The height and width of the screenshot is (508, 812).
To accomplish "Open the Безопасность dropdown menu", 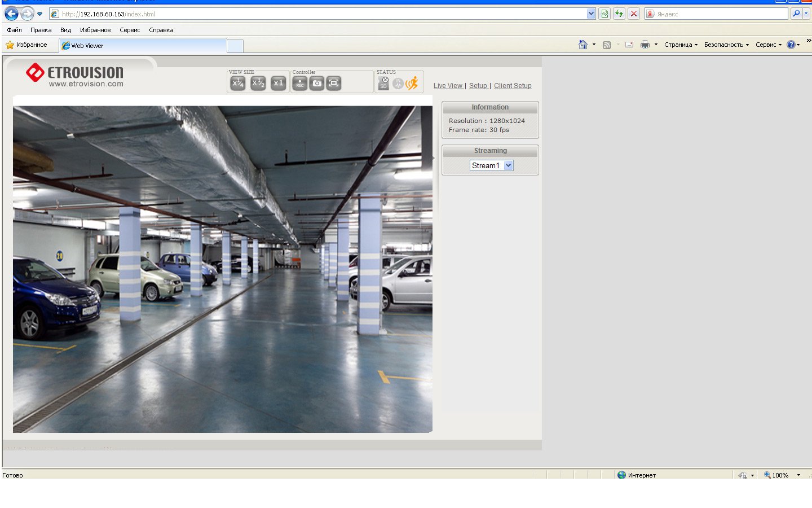I will [x=726, y=45].
